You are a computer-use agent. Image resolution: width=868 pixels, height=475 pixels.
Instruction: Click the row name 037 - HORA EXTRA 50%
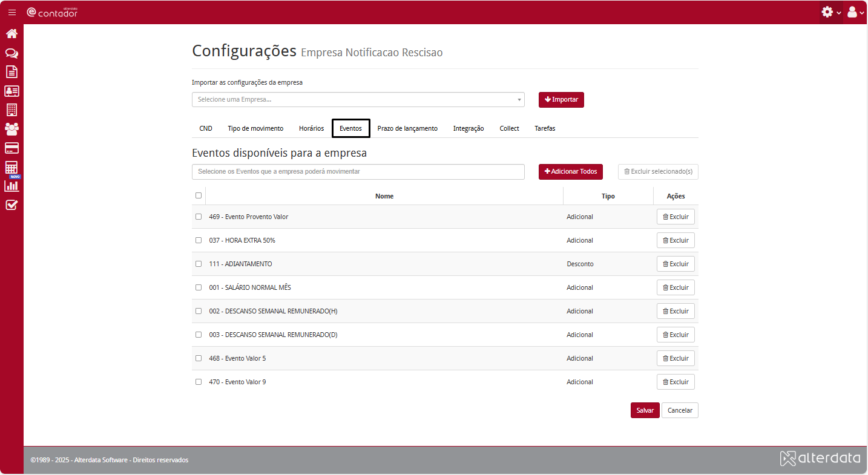242,240
